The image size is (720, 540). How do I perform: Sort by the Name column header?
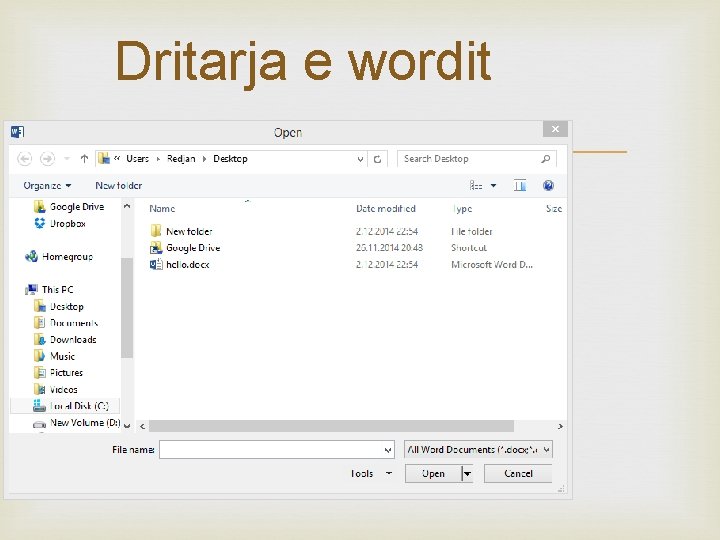pos(162,208)
